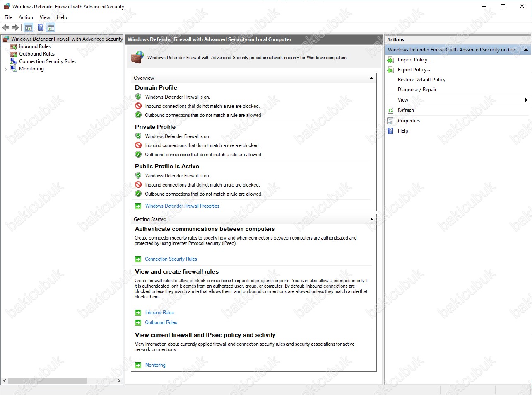Open the Inbound Rules link in Getting Started
The height and width of the screenshot is (395, 532).
(x=159, y=313)
